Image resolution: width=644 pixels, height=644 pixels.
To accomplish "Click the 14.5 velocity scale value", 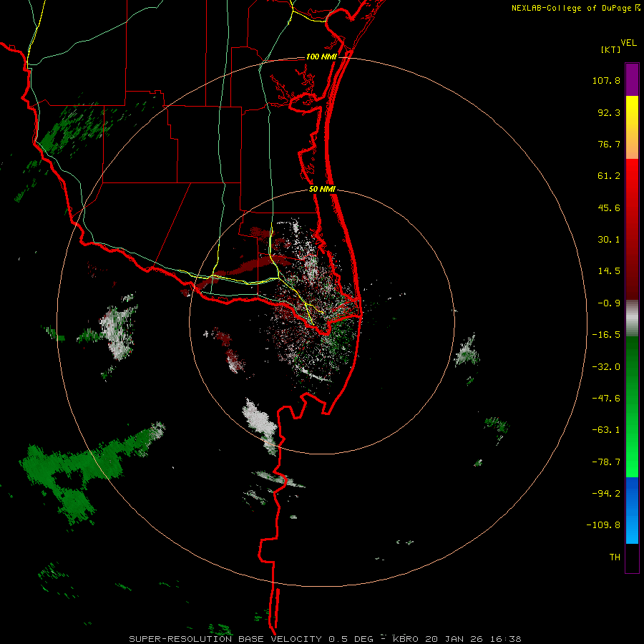I will tap(609, 271).
